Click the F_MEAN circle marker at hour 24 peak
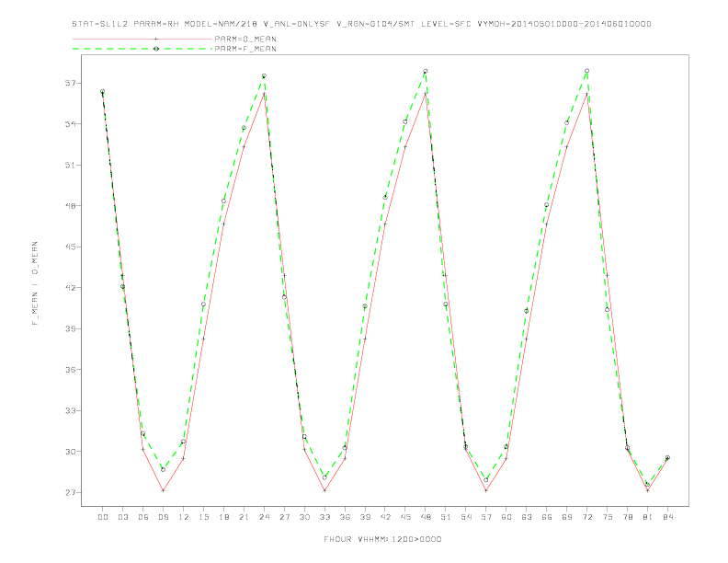This screenshot has height=563, width=728. [x=264, y=75]
